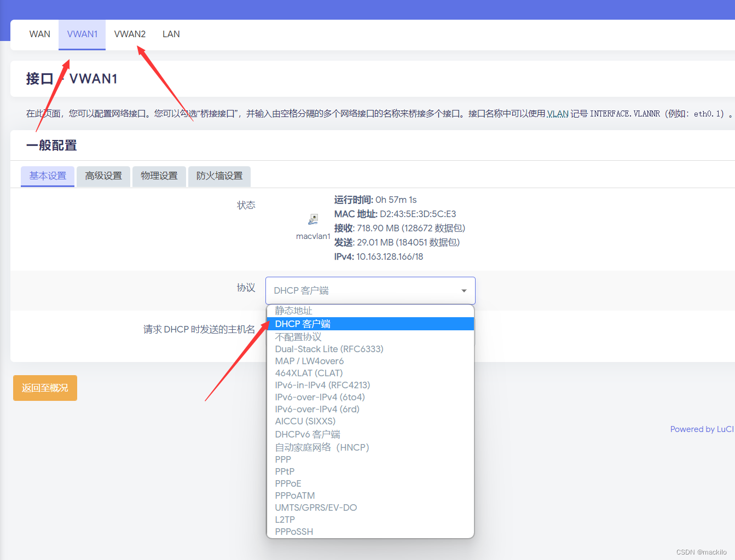Screen dimensions: 735x560
Task: Choose DHCPv6 客户端 option
Action: point(370,434)
